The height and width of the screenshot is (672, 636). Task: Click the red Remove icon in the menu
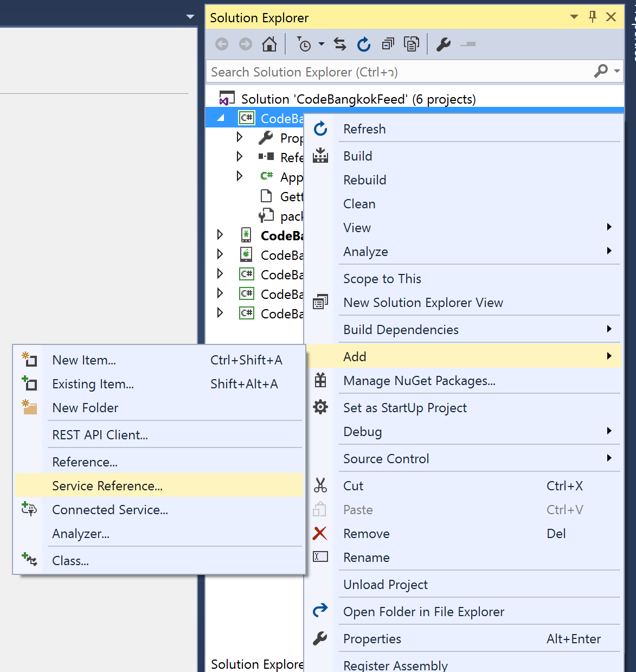320,533
